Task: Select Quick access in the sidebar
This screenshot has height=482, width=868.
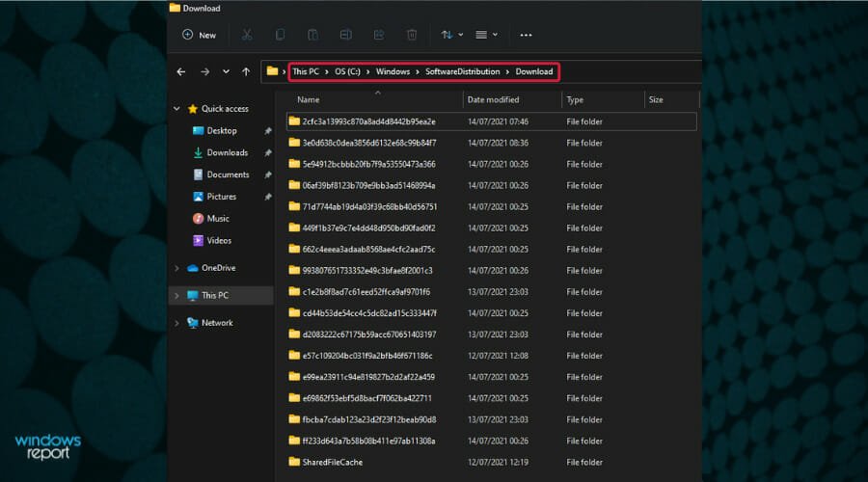Action: pyautogui.click(x=225, y=109)
